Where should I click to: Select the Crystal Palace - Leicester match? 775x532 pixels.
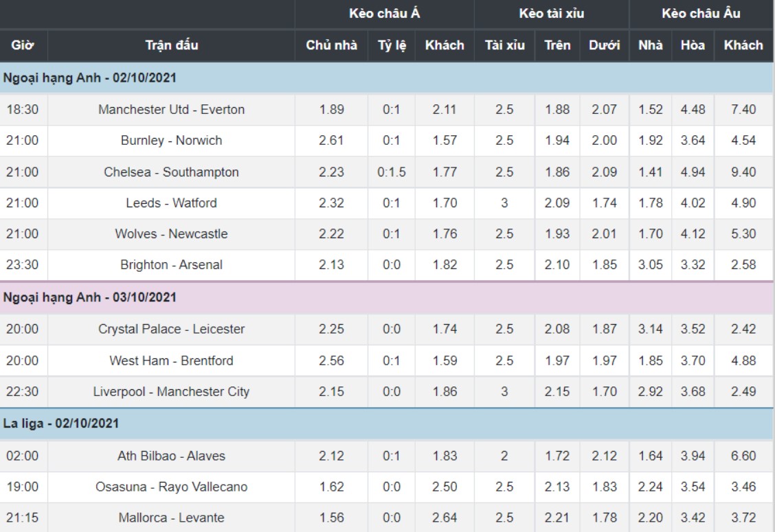[171, 329]
